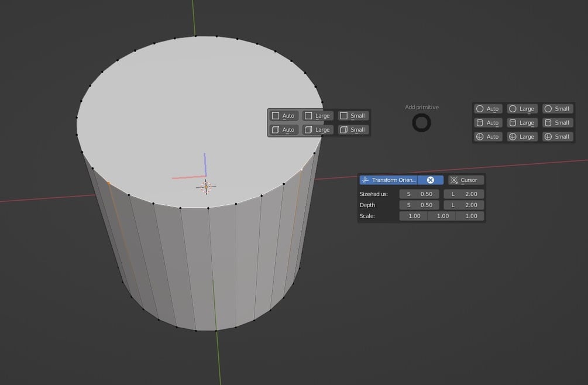Add an Auto-sized cube primitive
This screenshot has height=385, width=588.
tap(284, 130)
